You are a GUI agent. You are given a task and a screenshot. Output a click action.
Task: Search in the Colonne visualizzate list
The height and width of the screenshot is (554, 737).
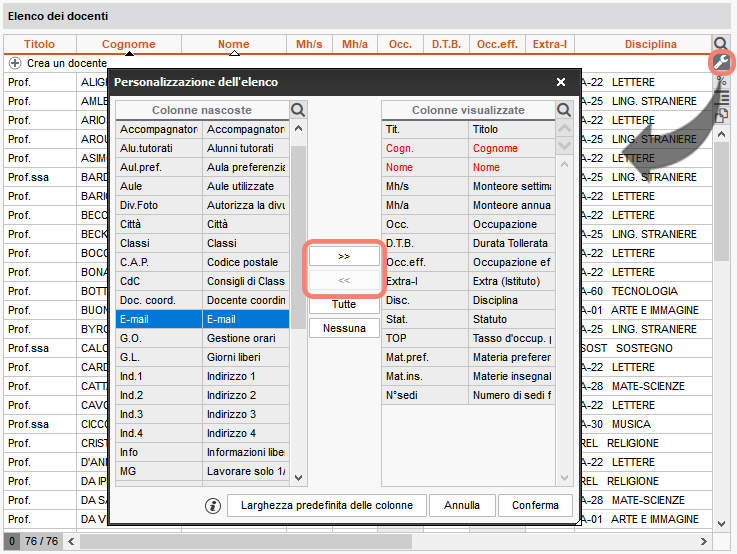point(564,110)
